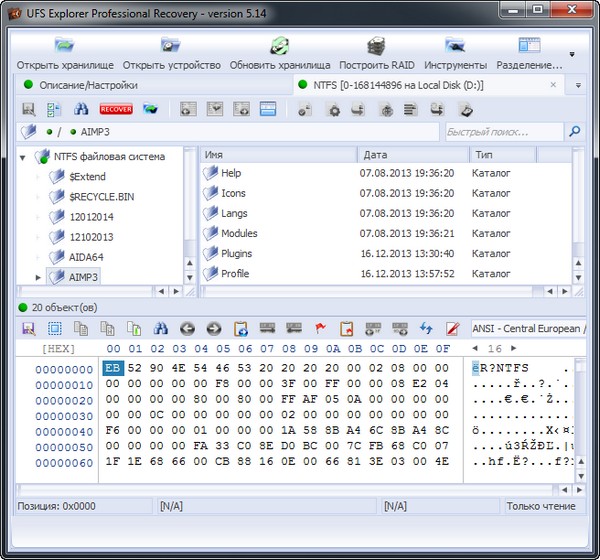Click the forward arrow in hex toolbar
The width and height of the screenshot is (600, 560).
213,328
